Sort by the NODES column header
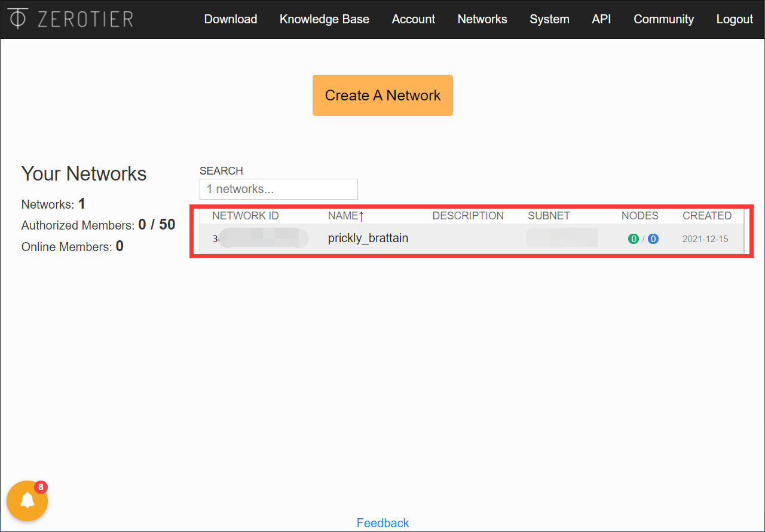Viewport: 765px width, 532px height. (x=640, y=216)
